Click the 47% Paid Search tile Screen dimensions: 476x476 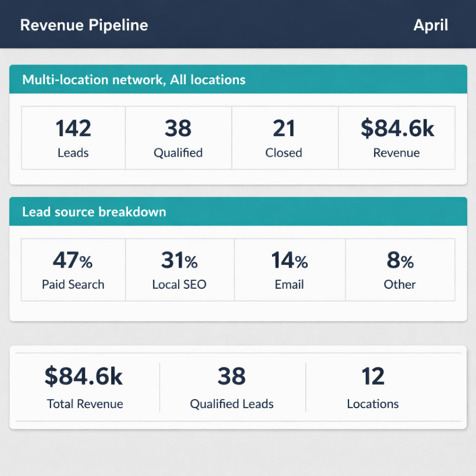click(x=73, y=270)
